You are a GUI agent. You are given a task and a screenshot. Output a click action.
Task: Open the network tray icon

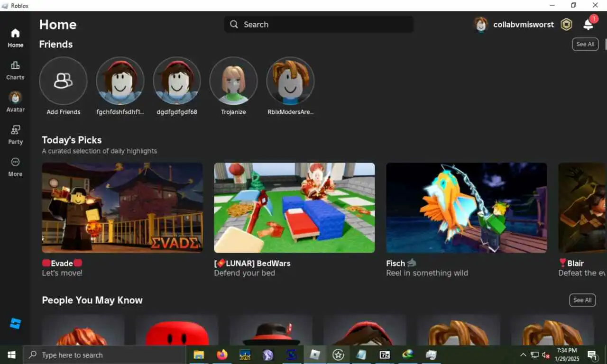click(534, 355)
